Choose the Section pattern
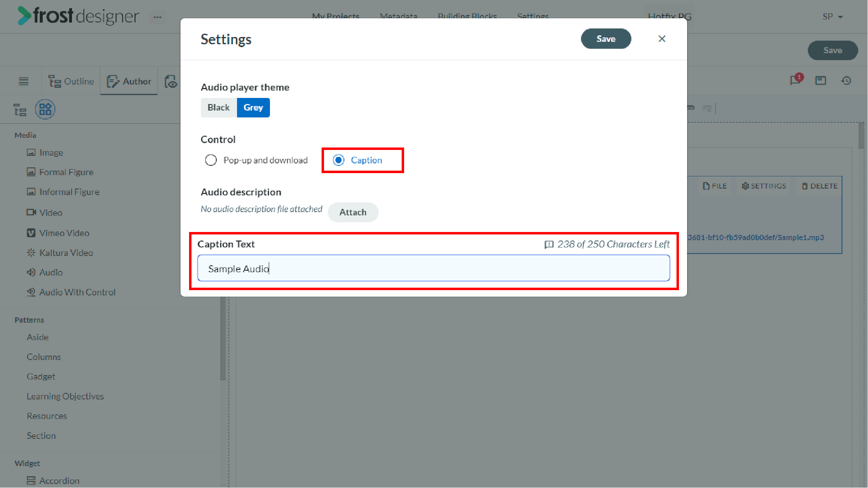This screenshot has width=868, height=488. click(41, 436)
